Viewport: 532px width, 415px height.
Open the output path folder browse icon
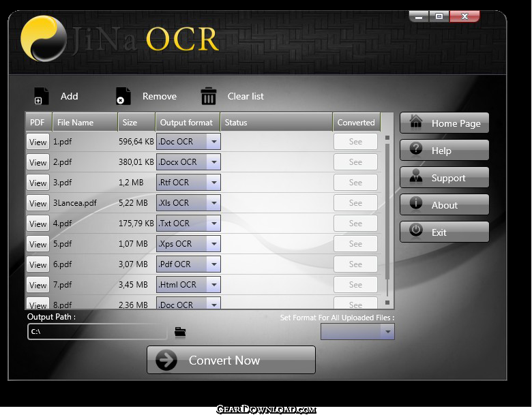click(x=180, y=332)
